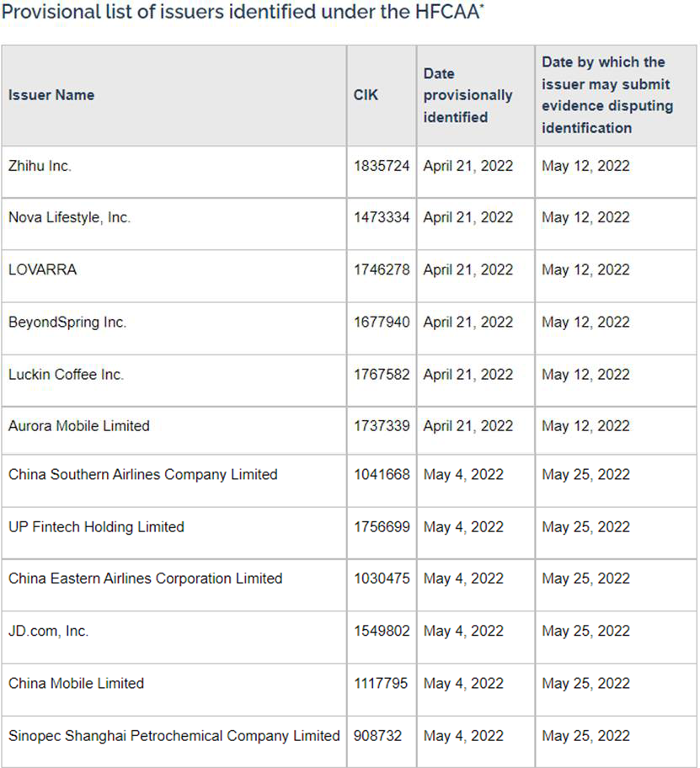The height and width of the screenshot is (768, 700).
Task: Click JD.com's 'May 4, 2022' date
Action: click(x=463, y=632)
